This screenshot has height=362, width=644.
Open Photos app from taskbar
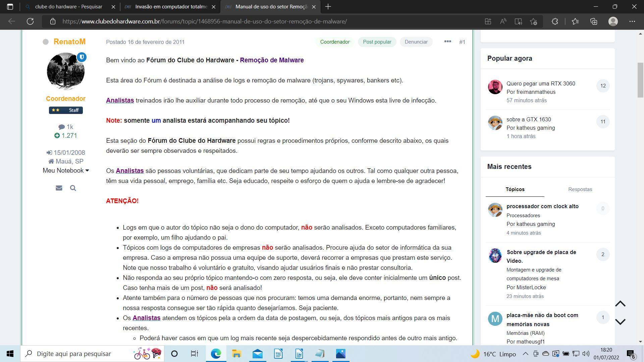(x=340, y=354)
